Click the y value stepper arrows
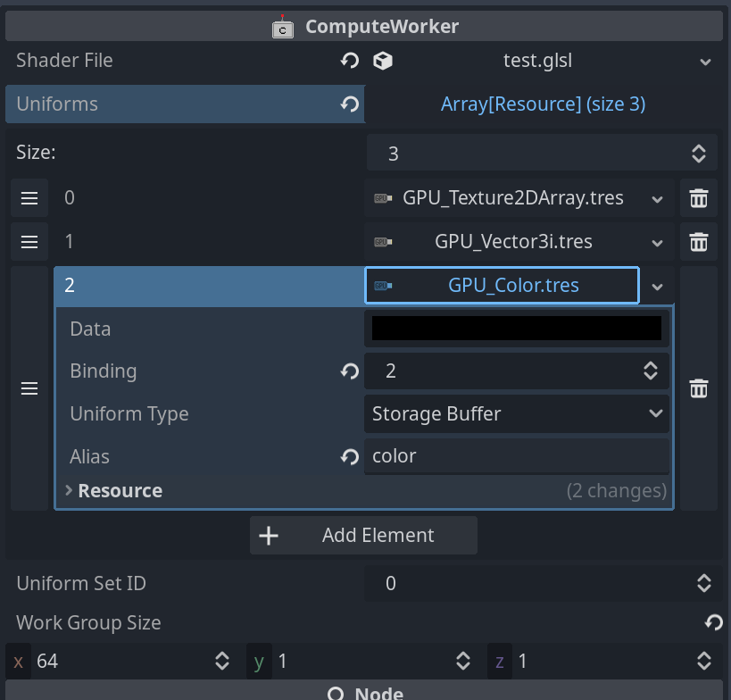This screenshot has height=700, width=731. tap(463, 662)
